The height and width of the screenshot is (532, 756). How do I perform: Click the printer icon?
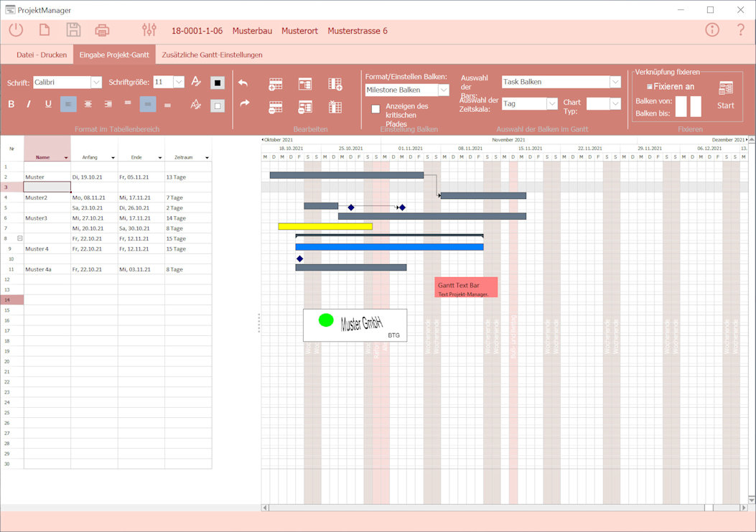coord(102,30)
